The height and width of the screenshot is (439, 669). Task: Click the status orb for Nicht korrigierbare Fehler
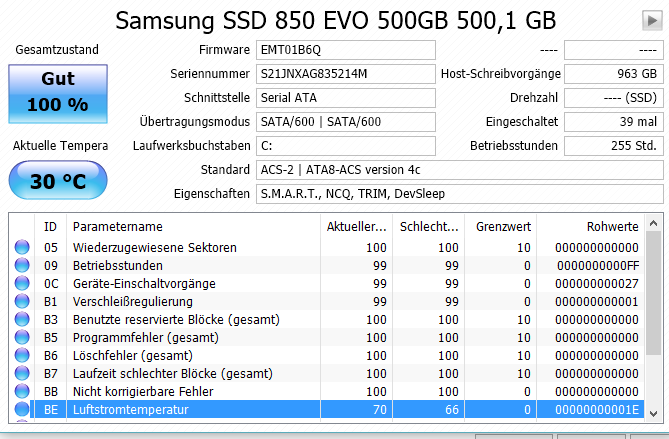click(22, 391)
